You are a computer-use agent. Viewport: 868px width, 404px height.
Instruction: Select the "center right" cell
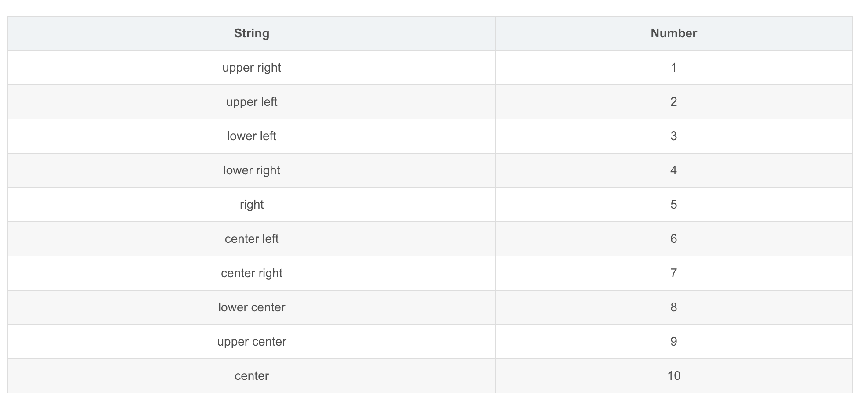point(251,273)
